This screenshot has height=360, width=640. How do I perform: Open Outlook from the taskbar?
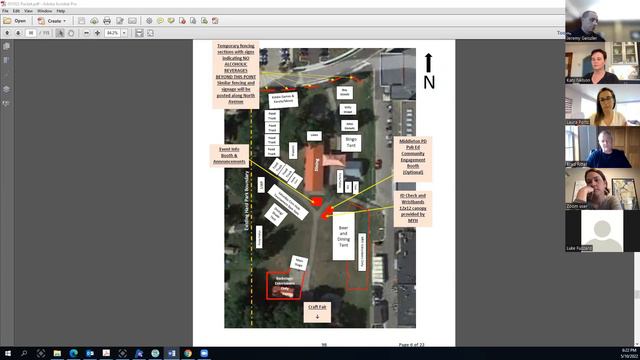pos(90,353)
